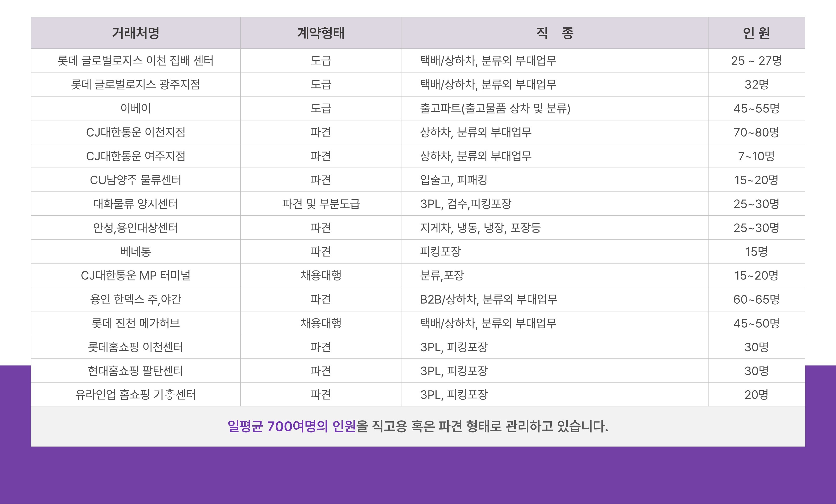Click the 인원 column header
Viewport: 836px width, 504px height.
[756, 33]
